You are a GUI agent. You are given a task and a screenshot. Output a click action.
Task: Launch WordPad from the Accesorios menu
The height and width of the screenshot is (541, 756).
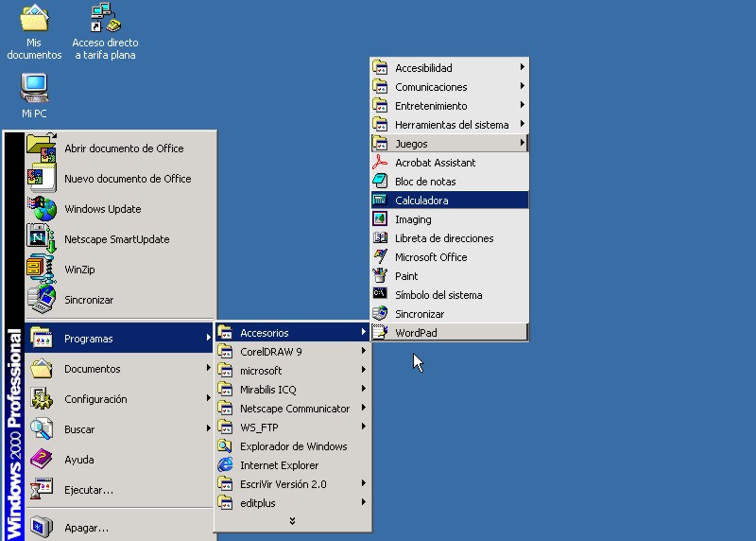click(x=450, y=332)
